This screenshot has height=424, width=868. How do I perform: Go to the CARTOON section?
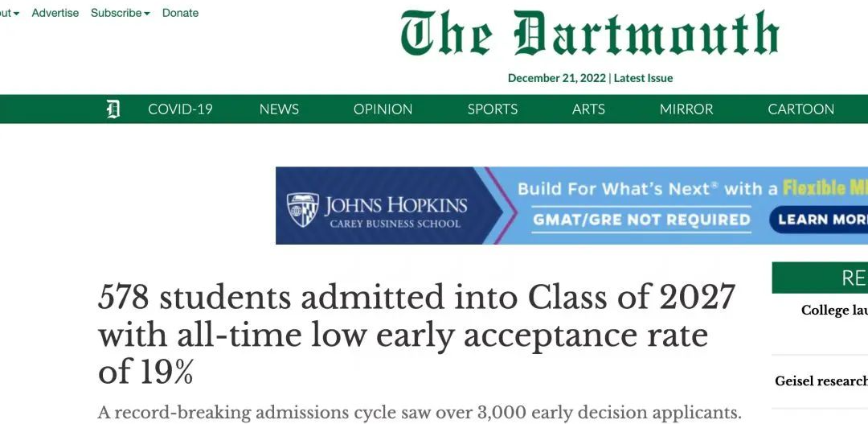click(801, 109)
